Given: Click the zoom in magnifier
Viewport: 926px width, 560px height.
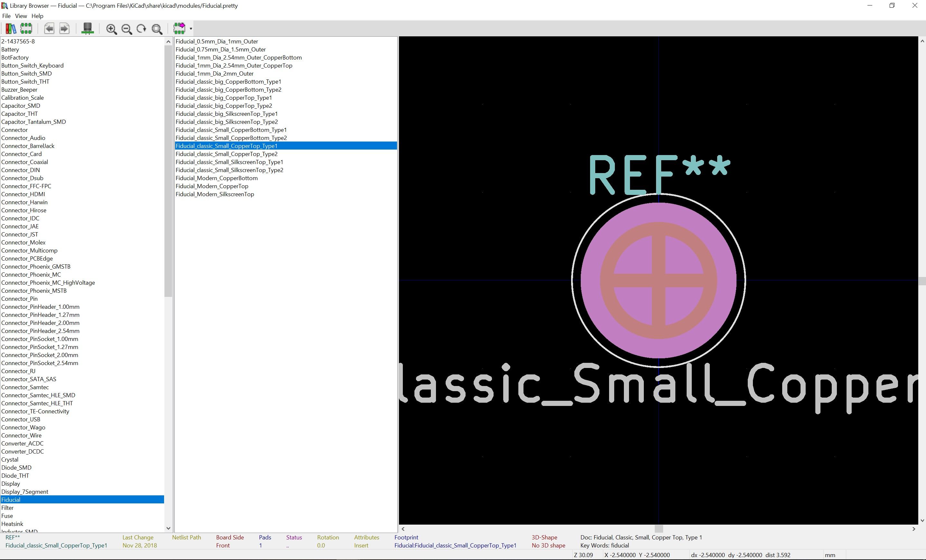Looking at the screenshot, I should point(111,29).
